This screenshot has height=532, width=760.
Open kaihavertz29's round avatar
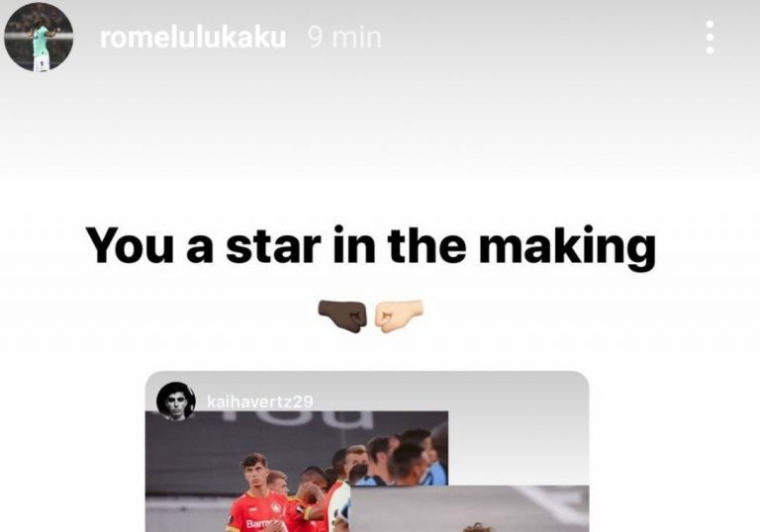176,401
